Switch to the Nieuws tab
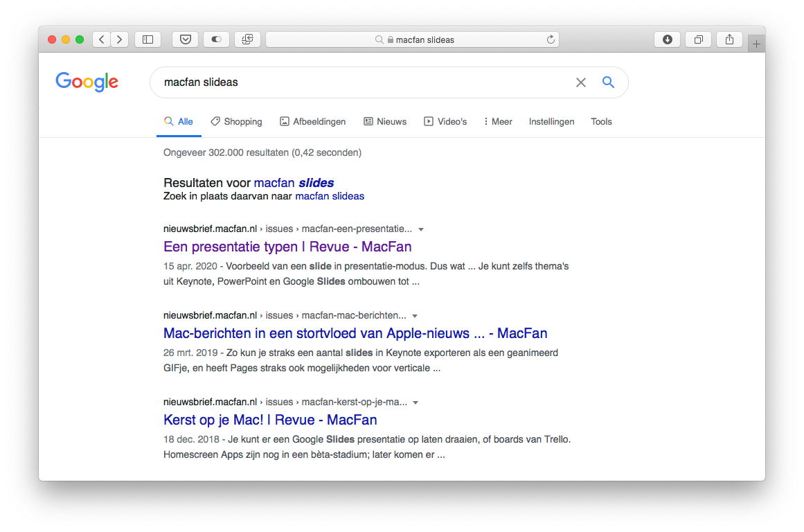 (x=385, y=122)
